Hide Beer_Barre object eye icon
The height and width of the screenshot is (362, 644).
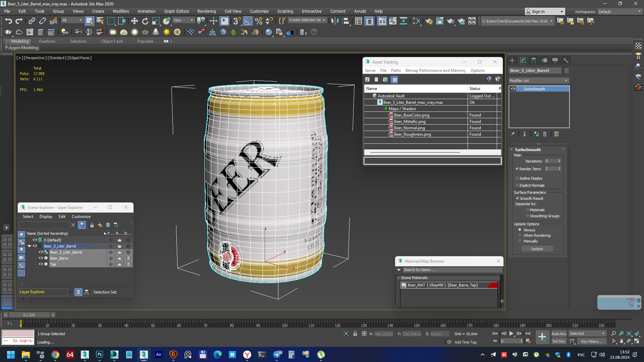(41, 258)
